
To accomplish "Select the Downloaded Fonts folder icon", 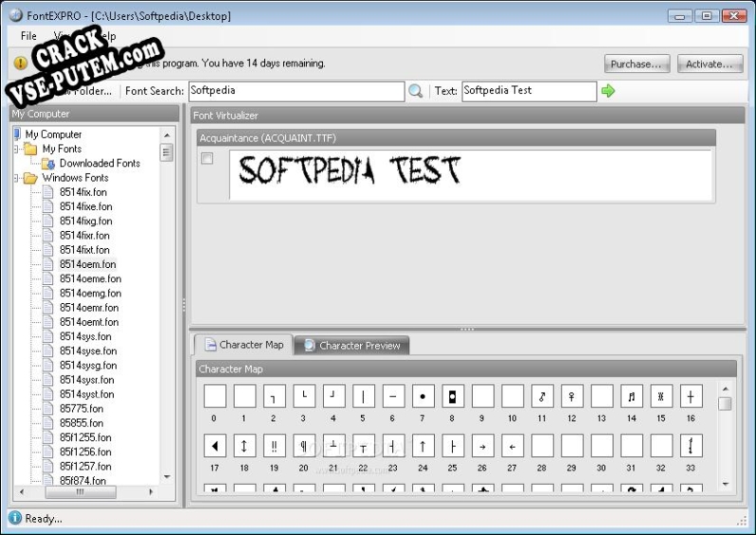I will point(48,163).
